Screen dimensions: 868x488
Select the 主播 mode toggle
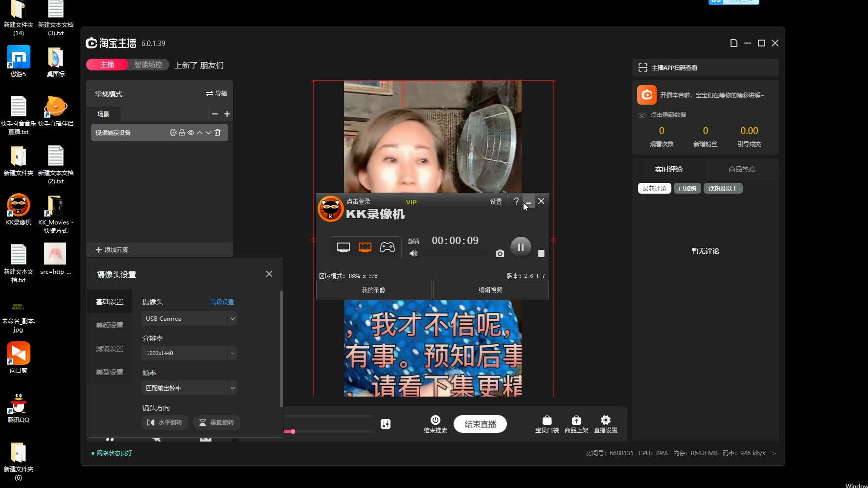[x=107, y=65]
